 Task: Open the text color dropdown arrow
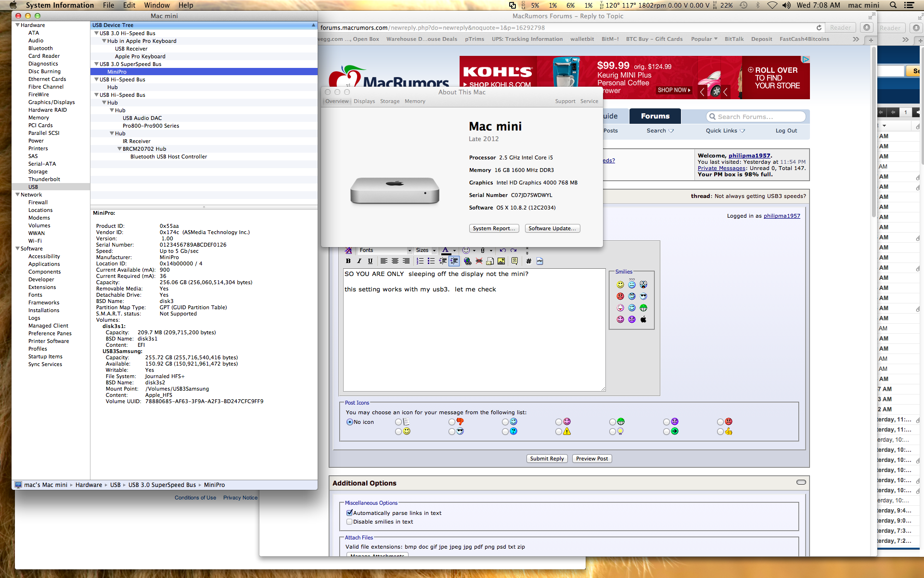click(454, 250)
